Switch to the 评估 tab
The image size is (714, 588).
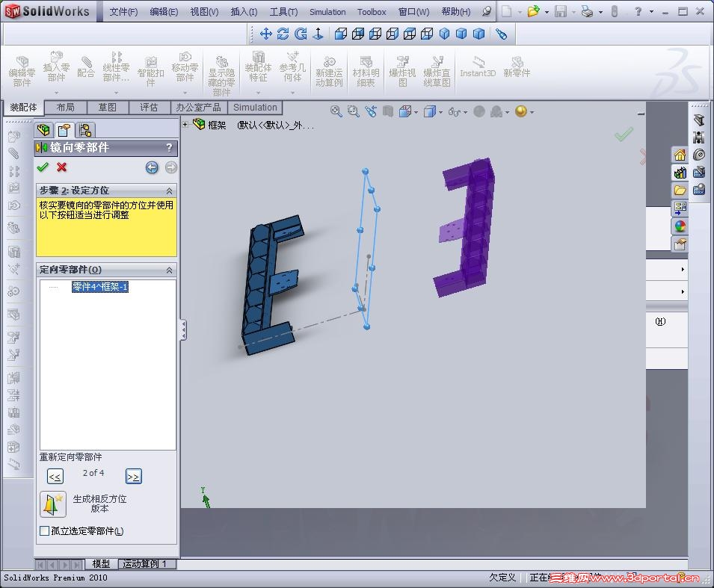[x=149, y=108]
